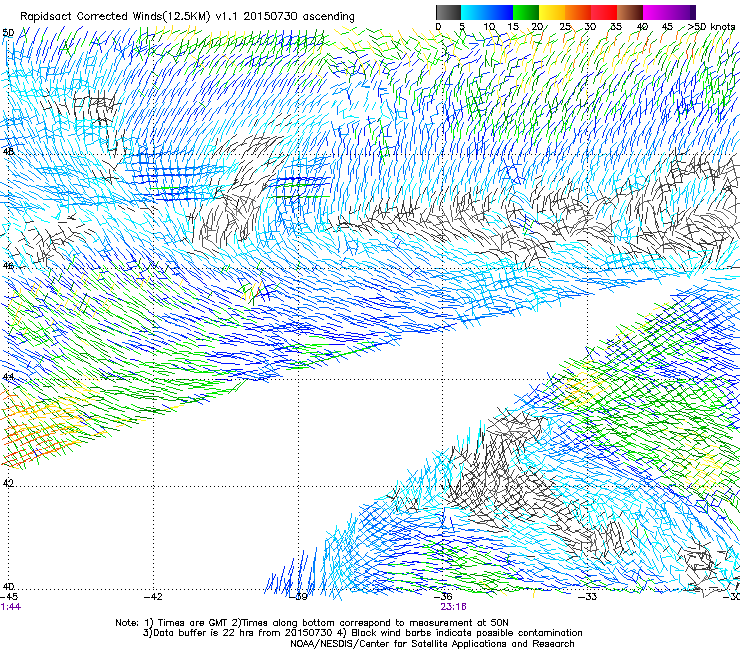This screenshot has width=740, height=650.
Task: Click the latitude label 46
Action: 8,266
